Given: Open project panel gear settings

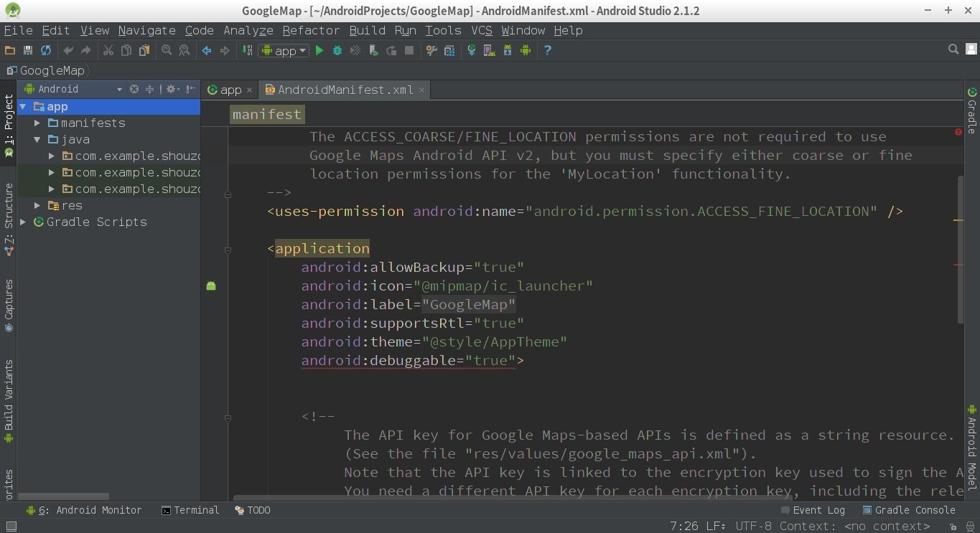Looking at the screenshot, I should (x=172, y=89).
